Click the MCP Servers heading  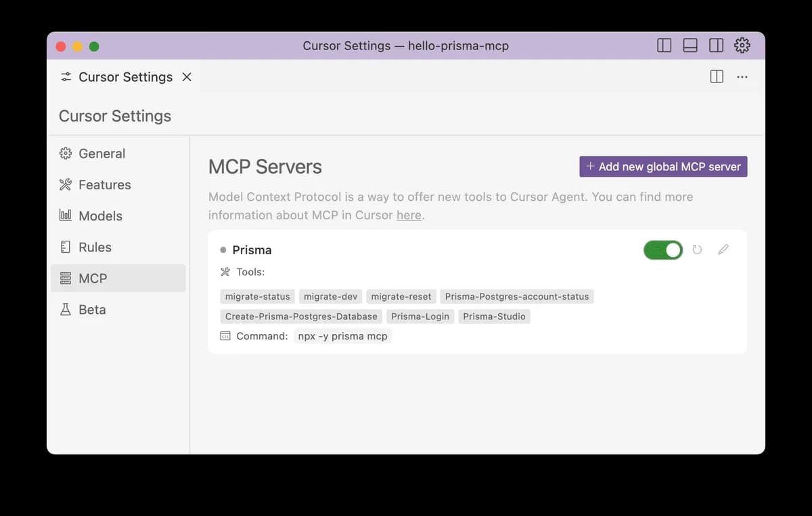click(265, 167)
